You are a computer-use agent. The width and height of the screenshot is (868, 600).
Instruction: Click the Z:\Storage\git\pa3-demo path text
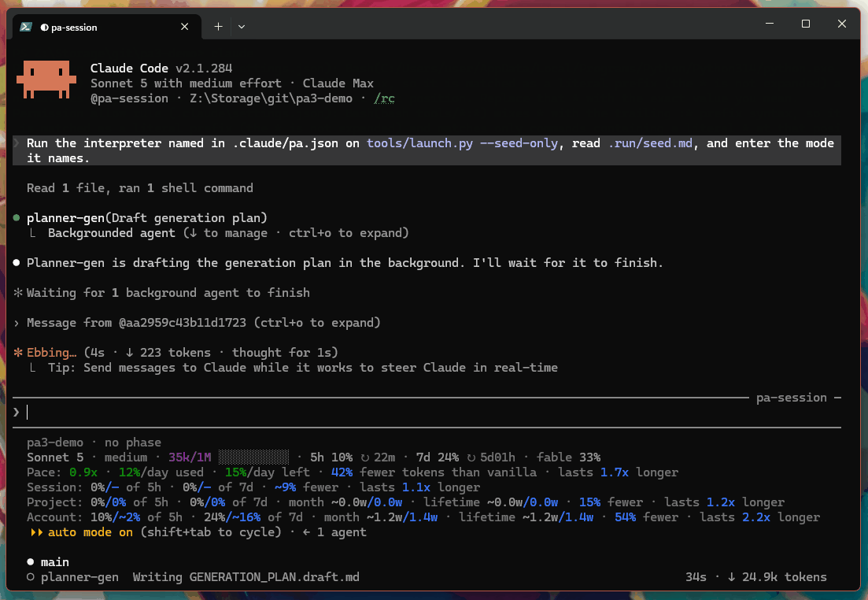pyautogui.click(x=271, y=98)
